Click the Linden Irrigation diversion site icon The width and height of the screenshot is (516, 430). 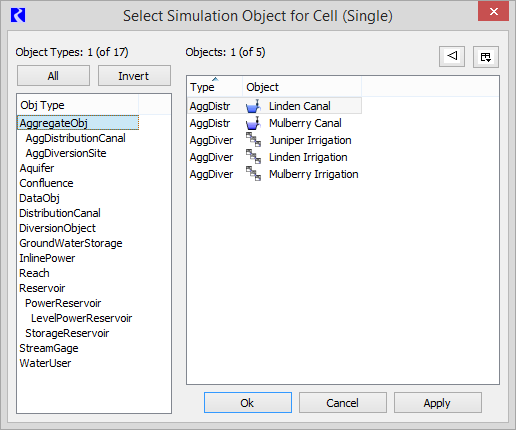[253, 157]
